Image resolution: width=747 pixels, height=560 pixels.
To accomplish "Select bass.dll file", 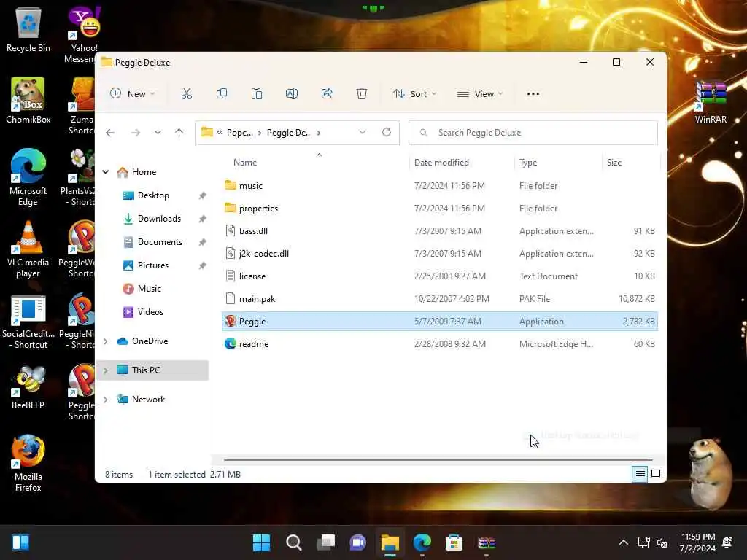I will click(440, 231).
